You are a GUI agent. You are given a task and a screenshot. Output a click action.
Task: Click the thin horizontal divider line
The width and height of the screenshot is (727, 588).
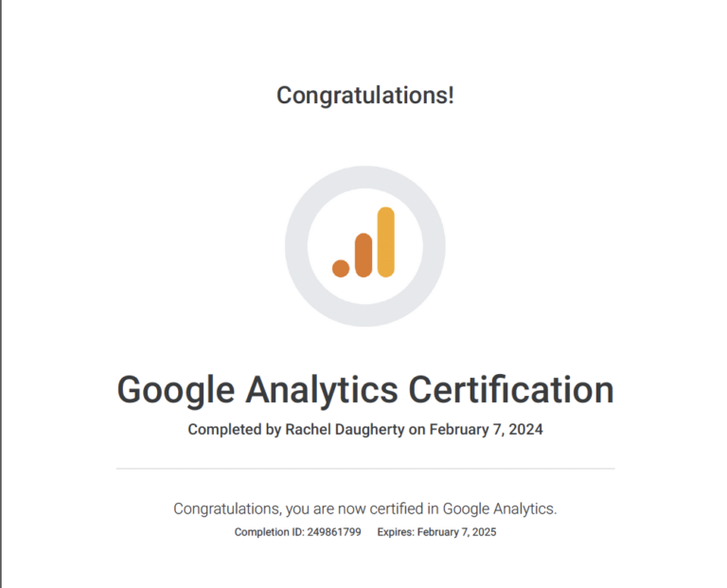pyautogui.click(x=365, y=469)
